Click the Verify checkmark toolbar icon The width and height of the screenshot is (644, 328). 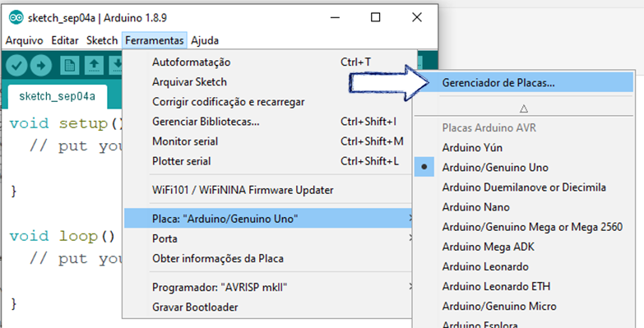click(16, 65)
